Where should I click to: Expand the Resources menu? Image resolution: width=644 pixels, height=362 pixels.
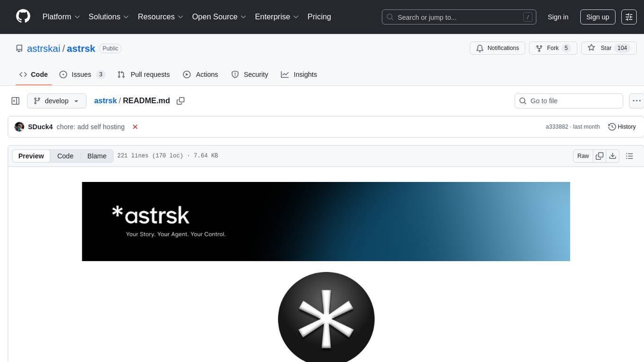pos(161,17)
